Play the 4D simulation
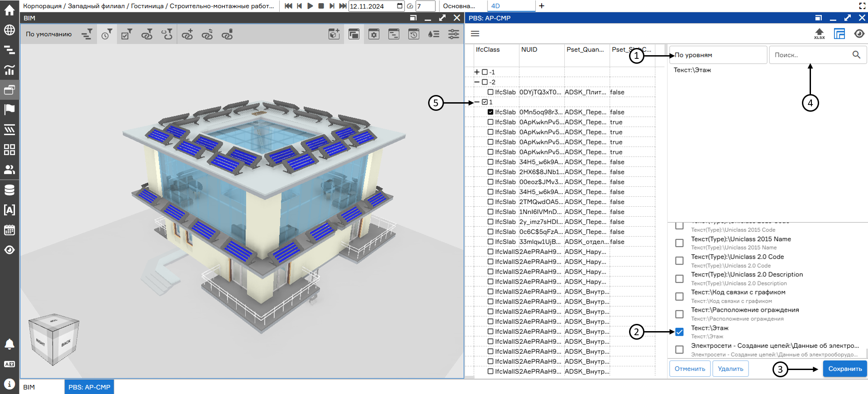 pyautogui.click(x=310, y=6)
